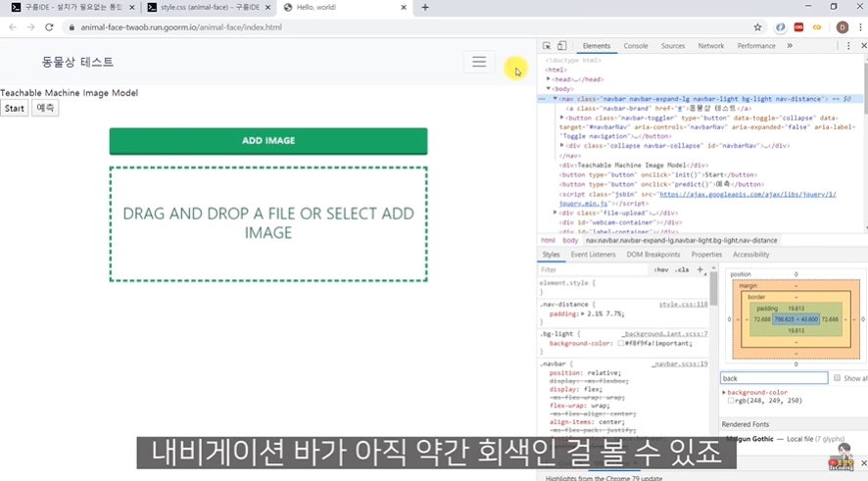Collapse the nav element node
Screen dimensions: 868x481
555,99
